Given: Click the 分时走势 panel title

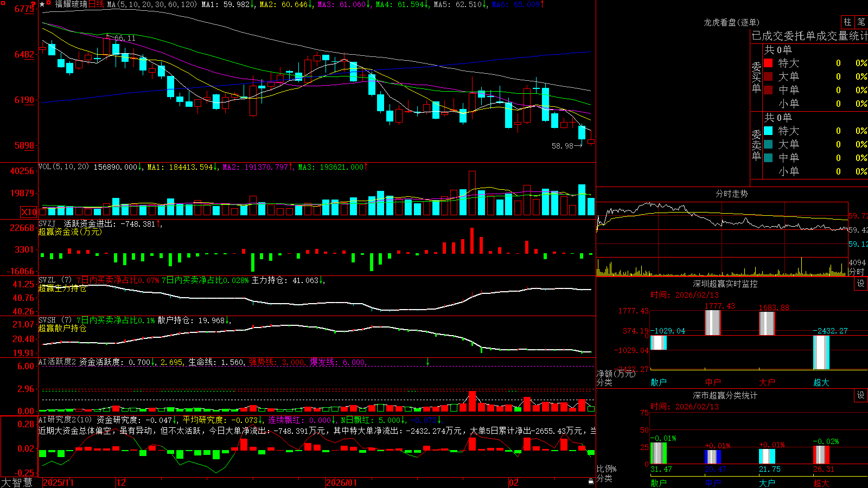Looking at the screenshot, I should [731, 194].
